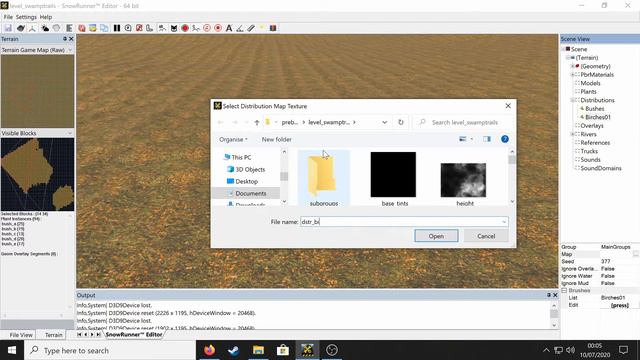The image size is (640, 360).
Task: Click the red and blue book toolbar icon
Action: click(273, 28)
